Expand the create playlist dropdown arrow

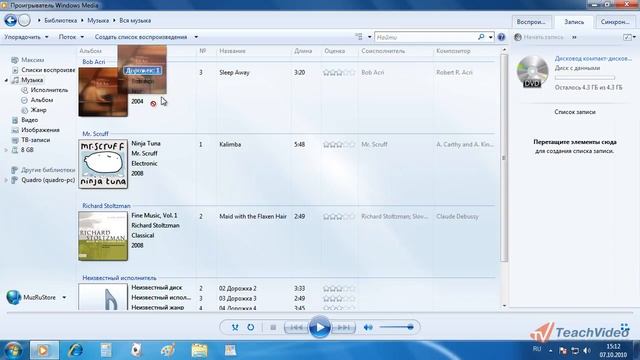[196, 37]
